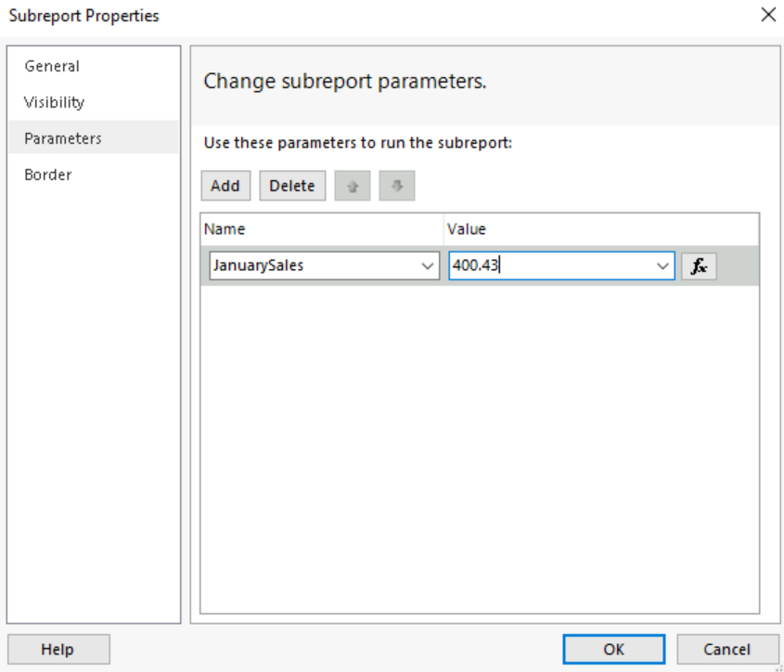Viewport: 784px width, 672px height.
Task: Delete the JanuarySales parameter
Action: [292, 186]
